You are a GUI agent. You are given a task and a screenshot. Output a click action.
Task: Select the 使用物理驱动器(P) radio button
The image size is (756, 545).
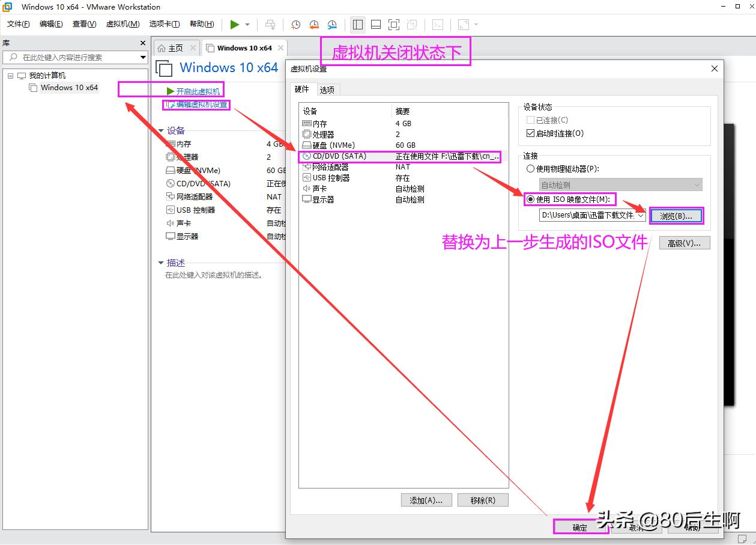coord(530,168)
